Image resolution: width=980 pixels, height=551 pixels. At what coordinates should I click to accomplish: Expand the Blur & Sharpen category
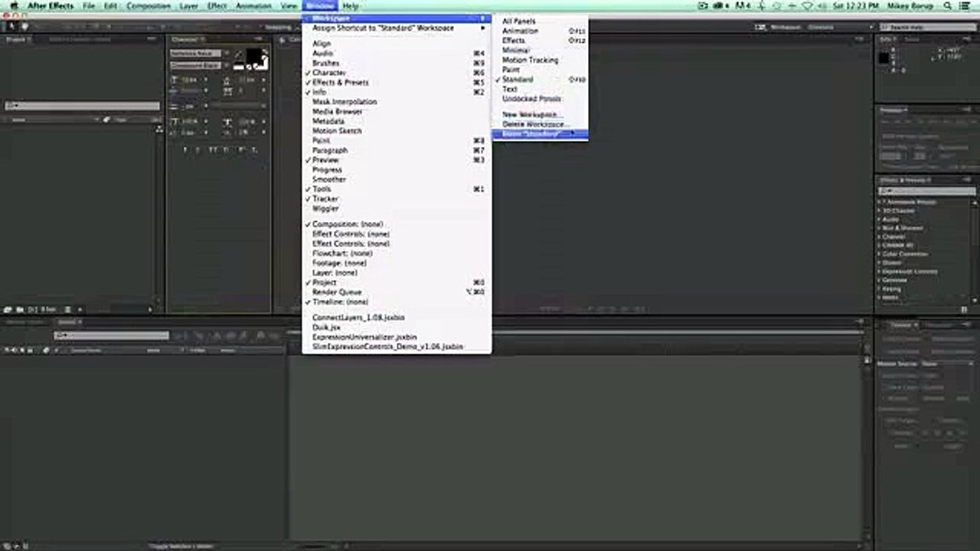879,228
